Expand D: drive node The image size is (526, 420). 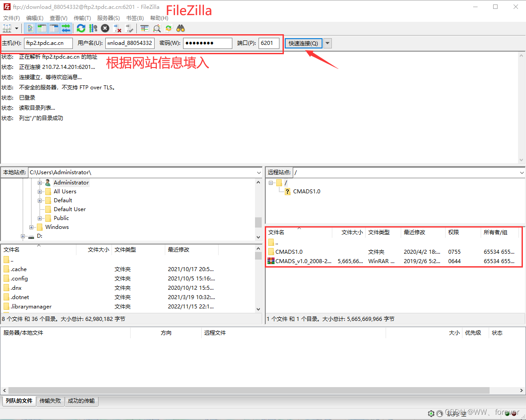pyautogui.click(x=23, y=236)
